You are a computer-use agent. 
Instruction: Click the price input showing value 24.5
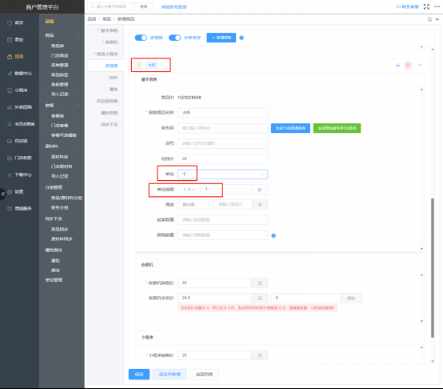tap(215, 298)
